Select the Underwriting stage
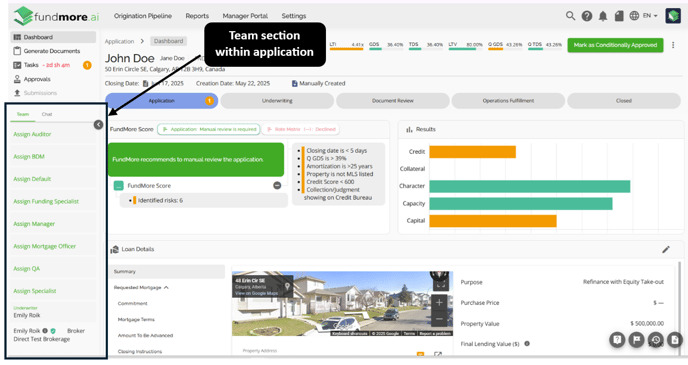The image size is (688, 365). [x=277, y=101]
